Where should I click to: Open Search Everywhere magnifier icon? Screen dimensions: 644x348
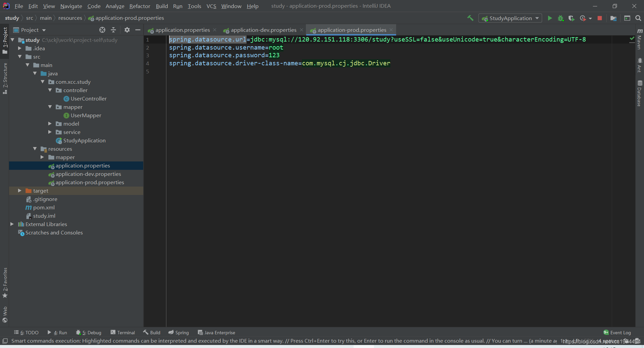point(638,18)
